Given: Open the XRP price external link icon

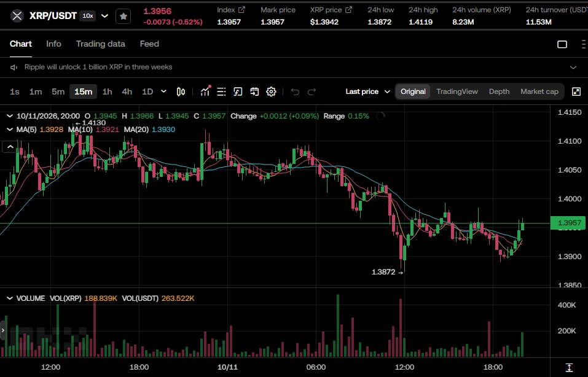Looking at the screenshot, I should pos(349,10).
